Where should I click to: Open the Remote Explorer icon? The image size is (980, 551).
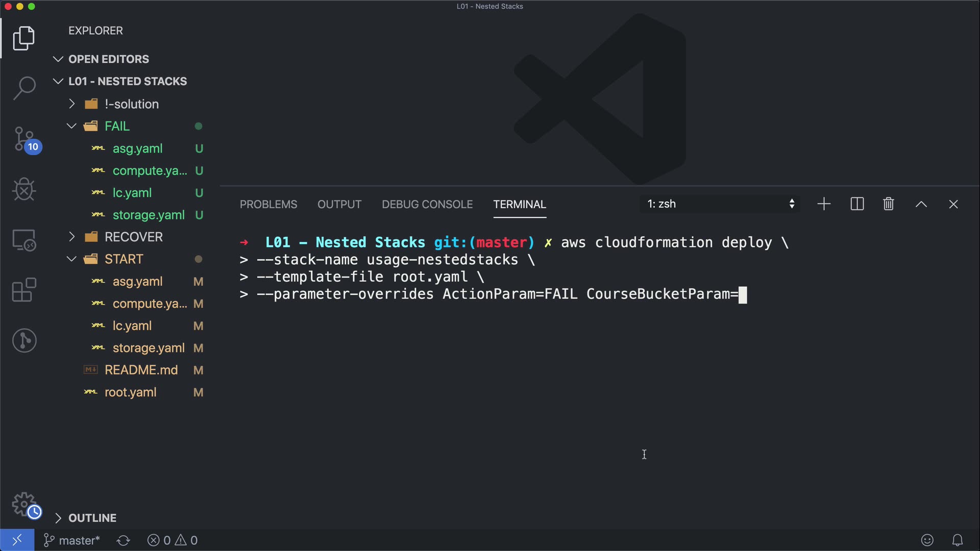pos(24,240)
